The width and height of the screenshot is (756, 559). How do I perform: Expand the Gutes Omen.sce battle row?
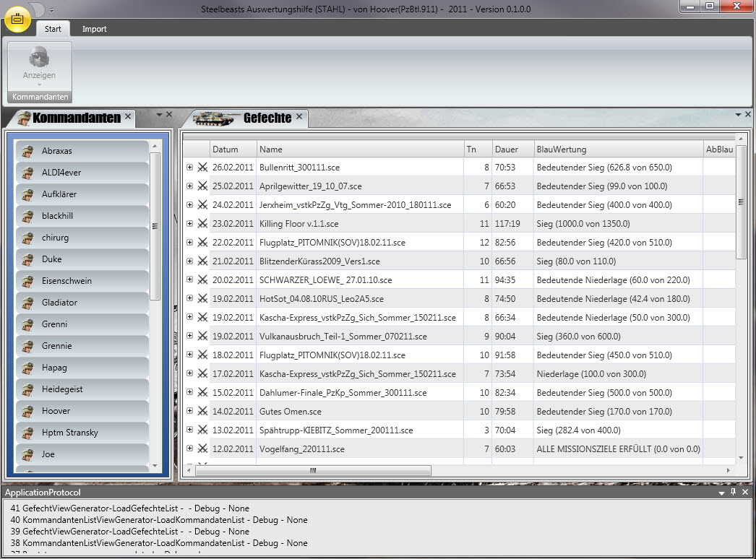tap(190, 412)
